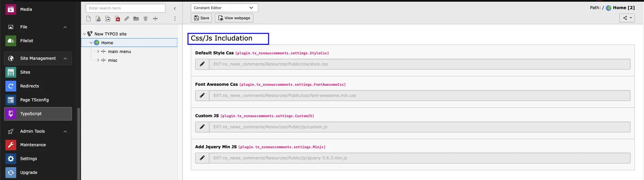Click the folder page icon in tree toolbar
Image resolution: width=644 pixels, height=180 pixels.
(x=136, y=19)
